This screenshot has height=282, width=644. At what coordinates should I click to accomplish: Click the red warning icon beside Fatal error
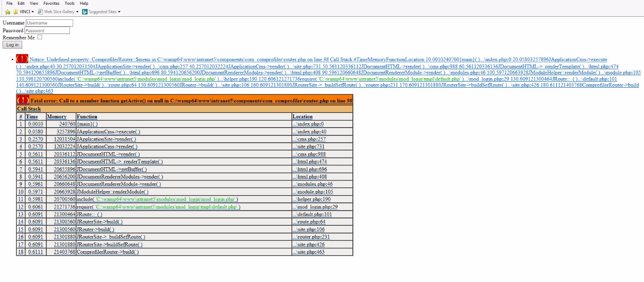click(23, 100)
